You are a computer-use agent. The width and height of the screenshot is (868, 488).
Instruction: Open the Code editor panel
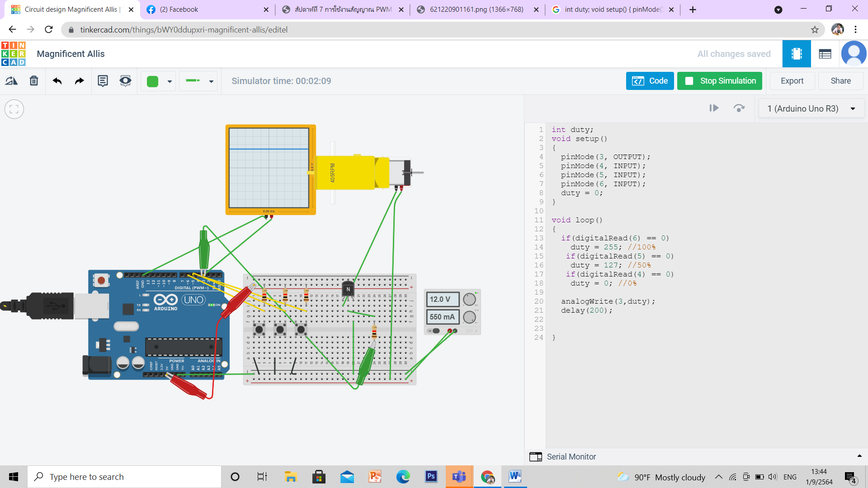[x=650, y=81]
